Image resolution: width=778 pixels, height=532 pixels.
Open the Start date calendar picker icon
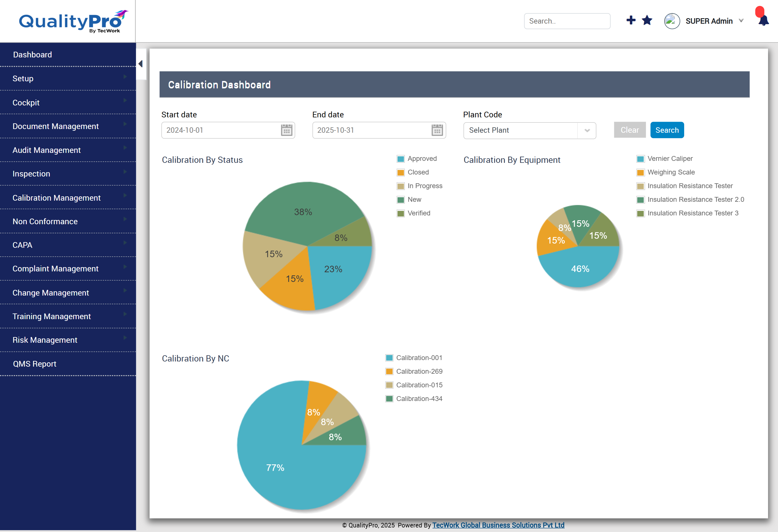pyautogui.click(x=286, y=130)
